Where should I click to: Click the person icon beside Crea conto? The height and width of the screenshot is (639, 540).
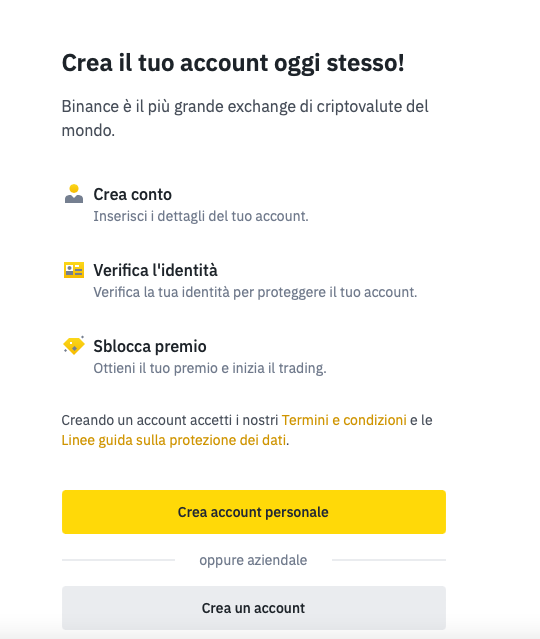[74, 194]
